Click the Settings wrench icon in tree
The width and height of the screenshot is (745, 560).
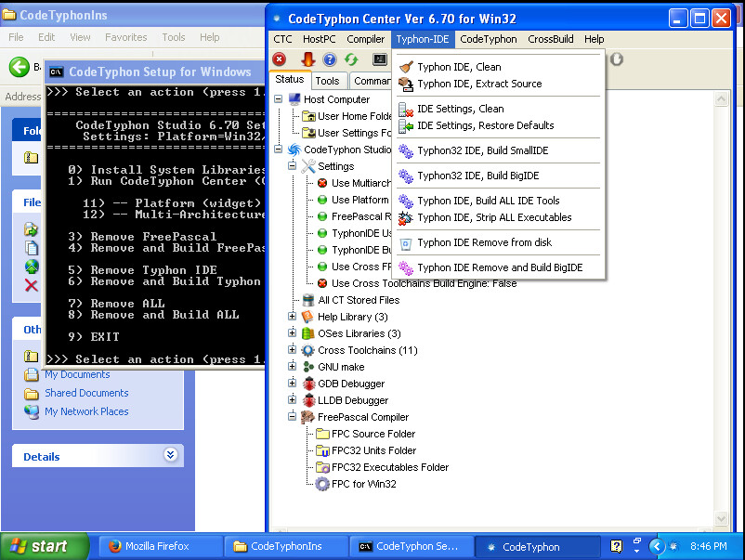pos(308,166)
